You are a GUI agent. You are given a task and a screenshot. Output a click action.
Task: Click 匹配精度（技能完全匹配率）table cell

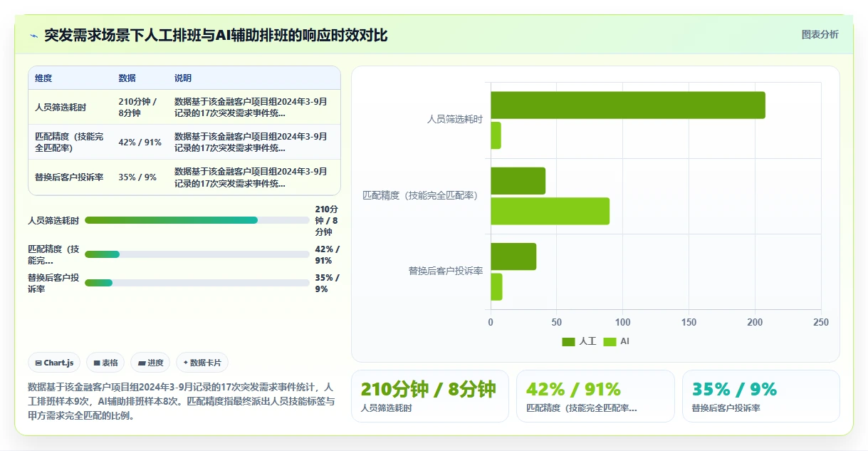coord(70,142)
